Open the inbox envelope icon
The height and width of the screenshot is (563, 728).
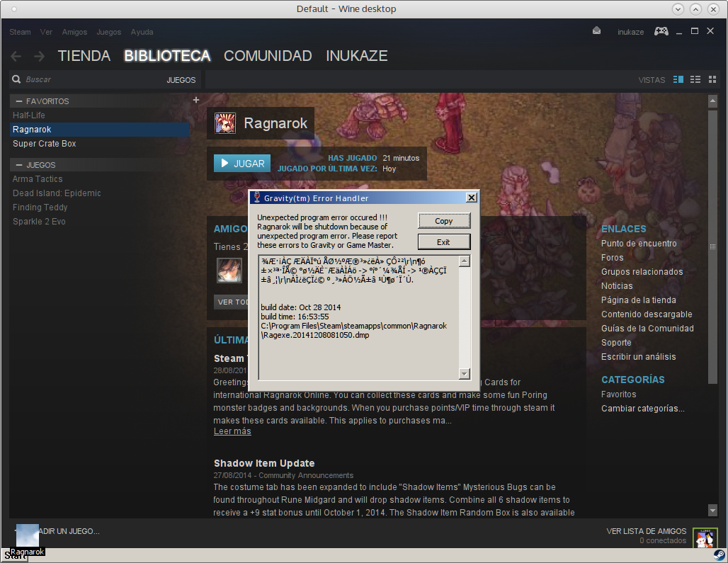pos(596,31)
